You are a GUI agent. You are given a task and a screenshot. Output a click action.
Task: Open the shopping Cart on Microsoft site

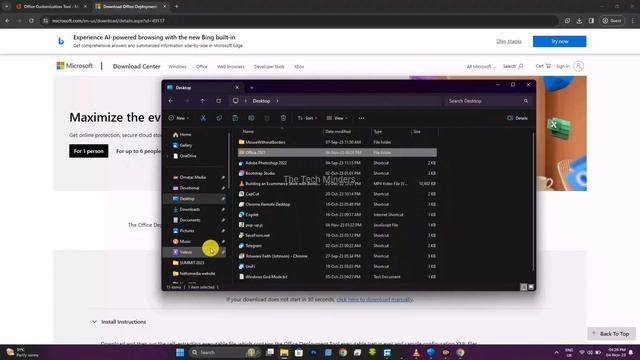543,66
